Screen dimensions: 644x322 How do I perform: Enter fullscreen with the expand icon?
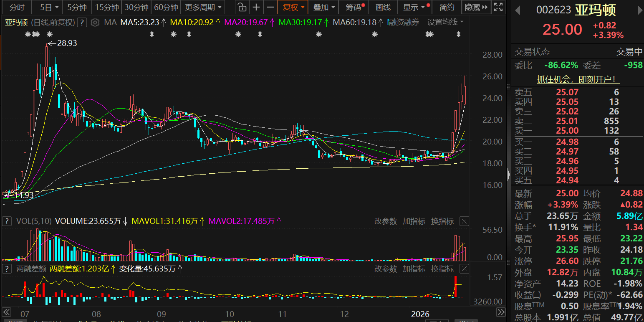coord(498,7)
